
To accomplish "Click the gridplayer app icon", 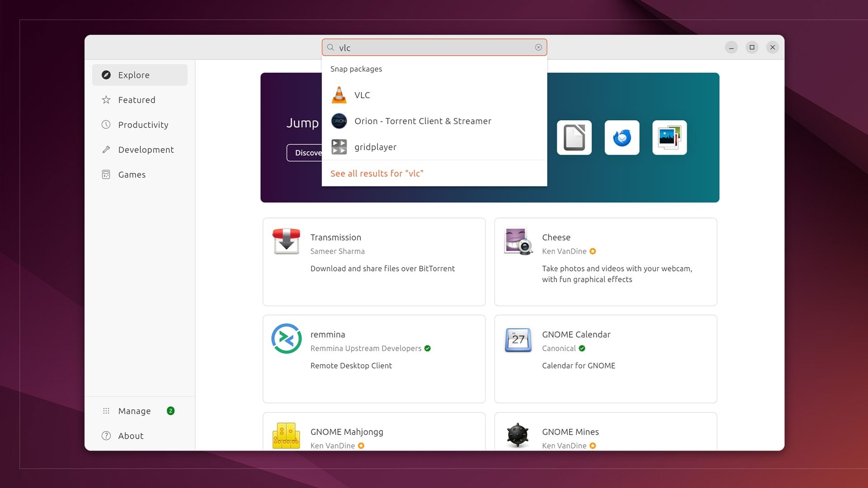I will point(339,147).
